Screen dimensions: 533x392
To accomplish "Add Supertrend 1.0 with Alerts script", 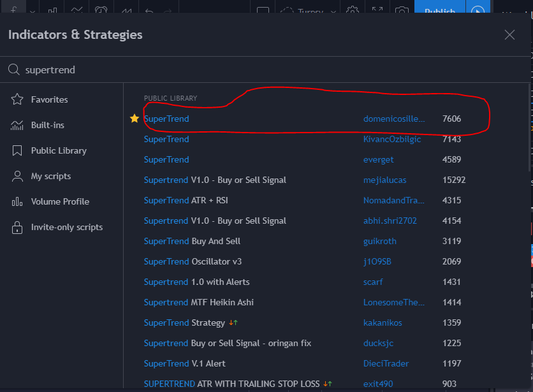I will point(196,282).
